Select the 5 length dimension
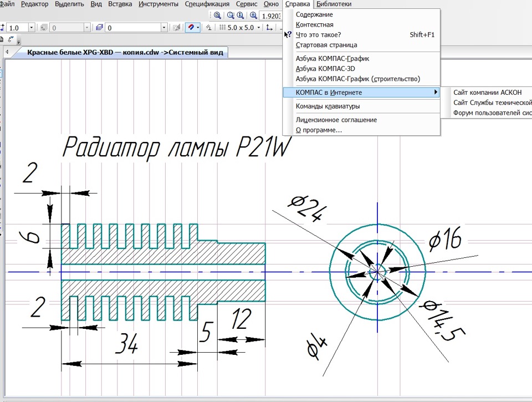 click(206, 332)
